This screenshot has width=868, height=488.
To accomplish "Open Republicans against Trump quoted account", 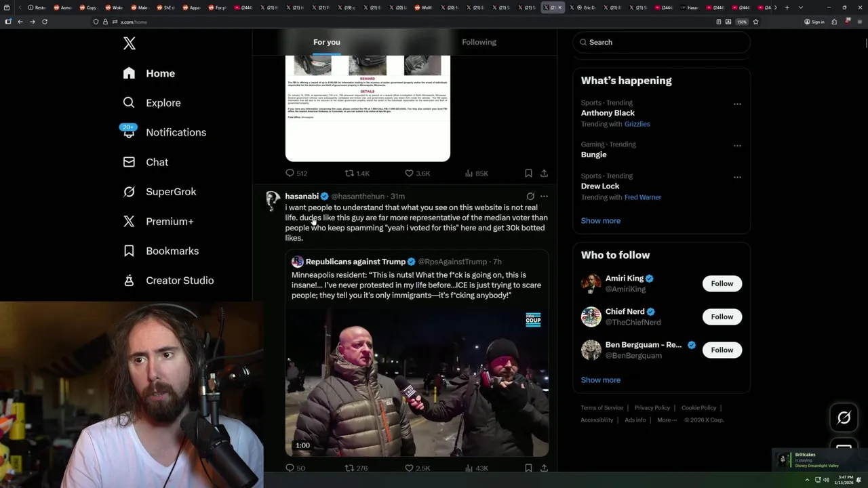I will click(x=355, y=262).
